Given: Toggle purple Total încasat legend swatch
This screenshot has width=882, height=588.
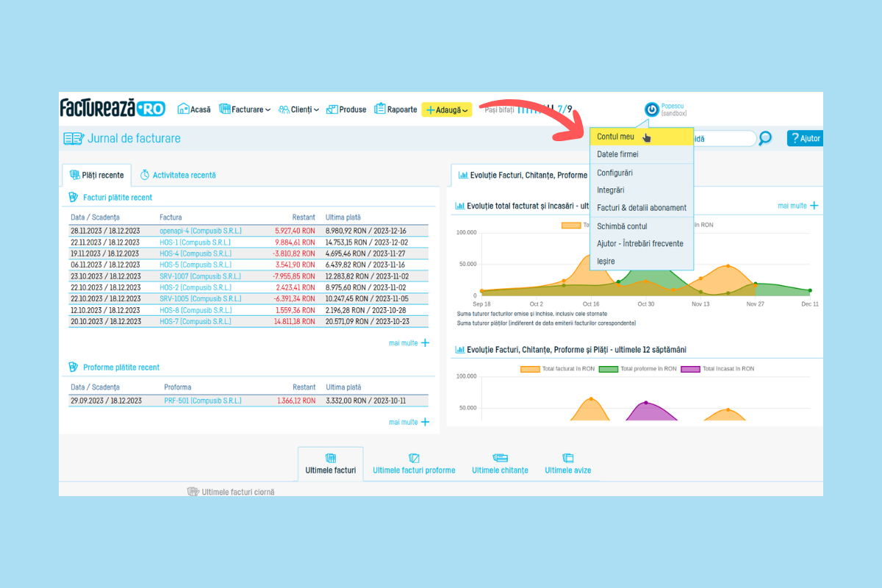Looking at the screenshot, I should tap(690, 369).
